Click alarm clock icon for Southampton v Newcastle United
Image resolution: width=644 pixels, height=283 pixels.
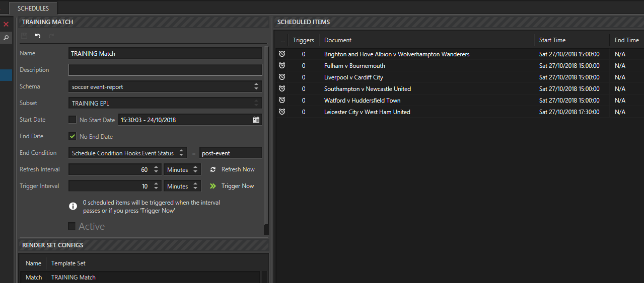click(282, 88)
